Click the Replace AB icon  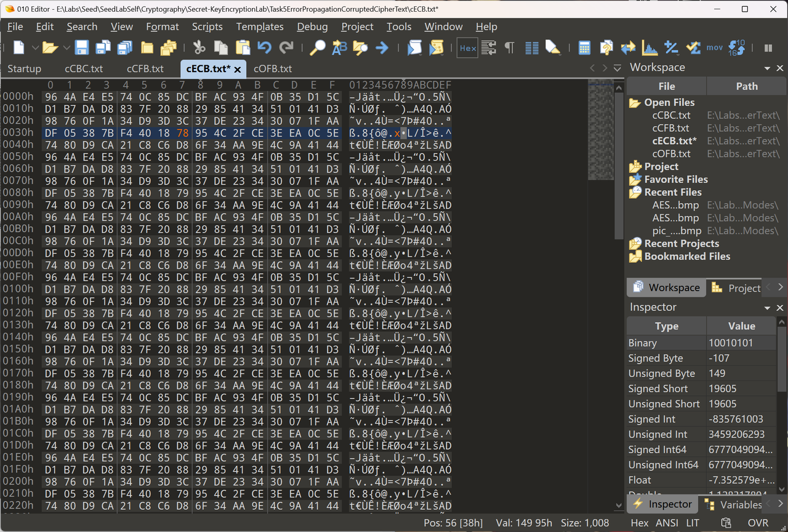pos(339,47)
